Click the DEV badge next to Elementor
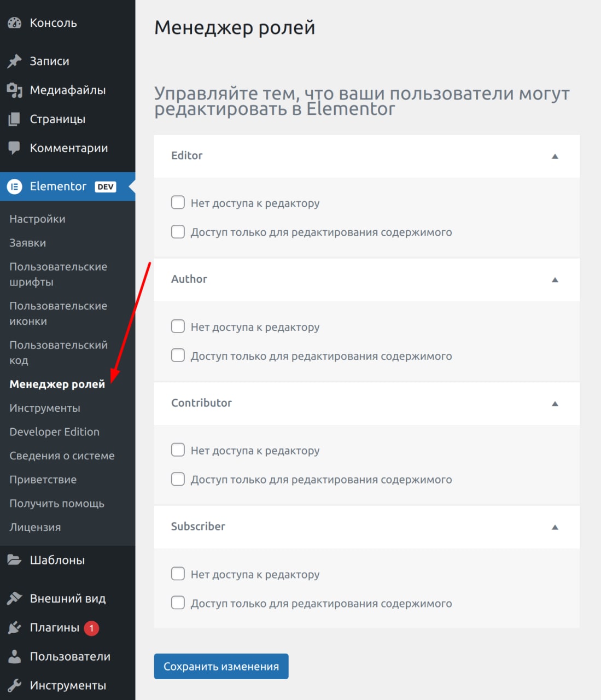 106,186
